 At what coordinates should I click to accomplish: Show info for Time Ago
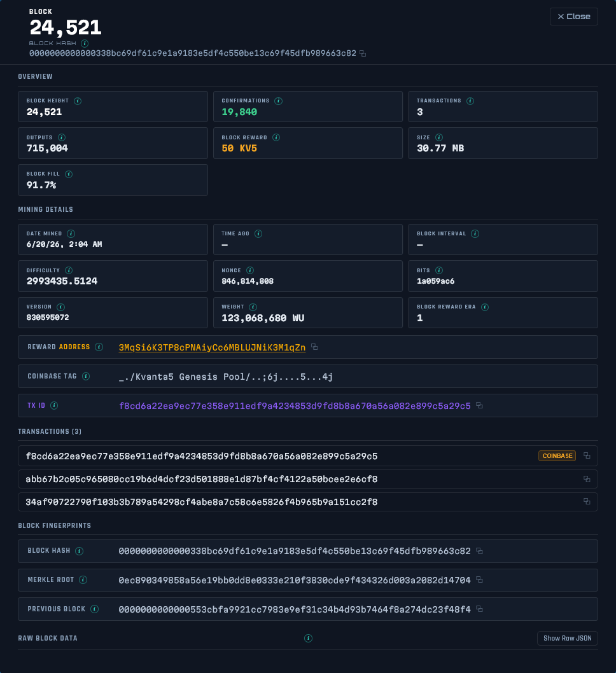258,233
